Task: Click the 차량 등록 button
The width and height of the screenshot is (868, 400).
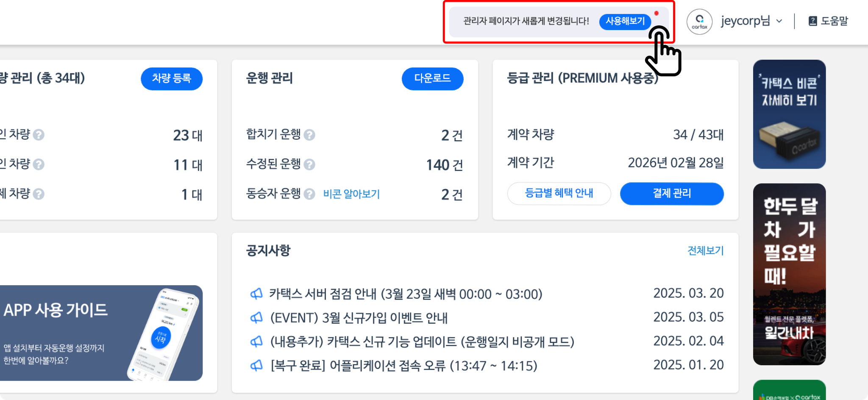Action: pos(172,78)
